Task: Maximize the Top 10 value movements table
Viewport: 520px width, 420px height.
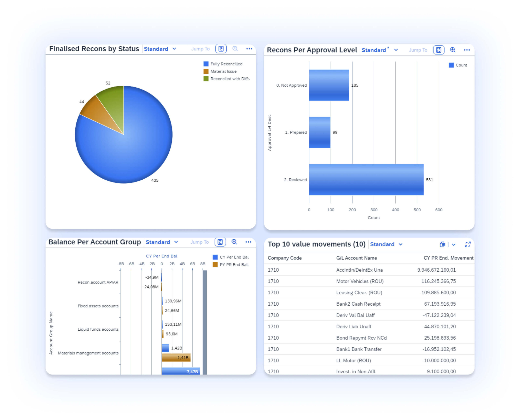Action: pyautogui.click(x=468, y=244)
